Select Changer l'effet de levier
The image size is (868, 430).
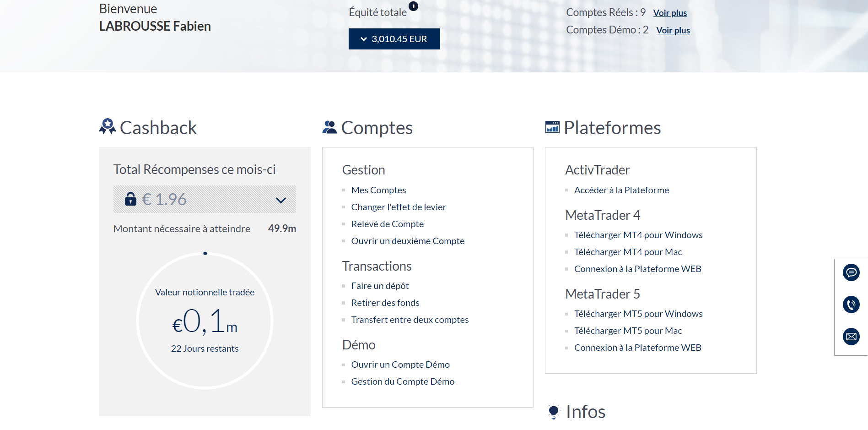398,207
